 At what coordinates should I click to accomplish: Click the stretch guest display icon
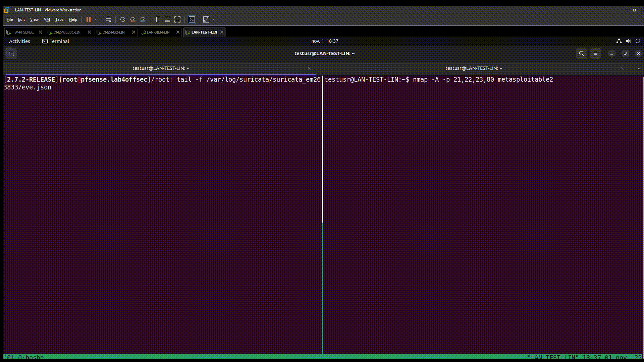[206, 19]
